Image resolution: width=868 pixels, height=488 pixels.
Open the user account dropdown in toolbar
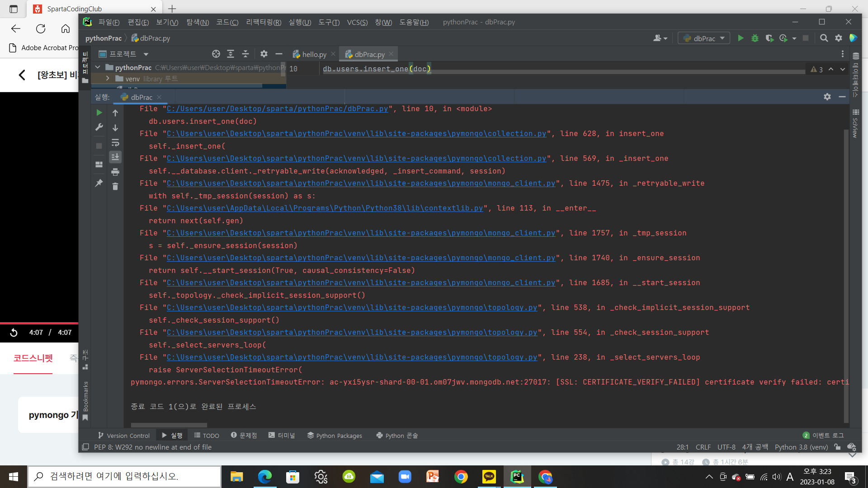coord(660,38)
